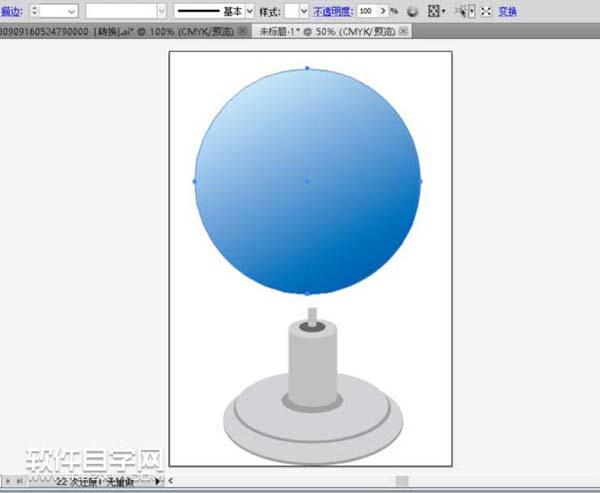Switch to the [转换].ai 100% document tab
Viewport: 600px width, 493px height.
click(117, 31)
